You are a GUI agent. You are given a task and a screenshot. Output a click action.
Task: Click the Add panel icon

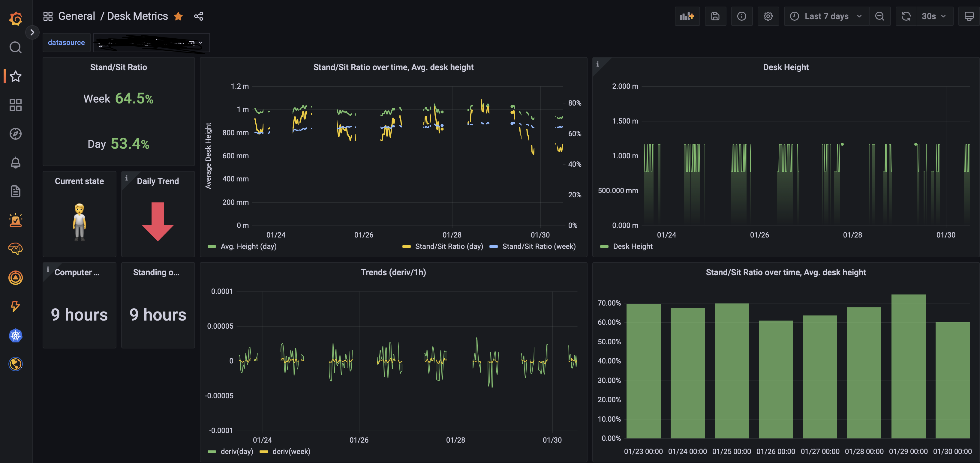pos(687,16)
